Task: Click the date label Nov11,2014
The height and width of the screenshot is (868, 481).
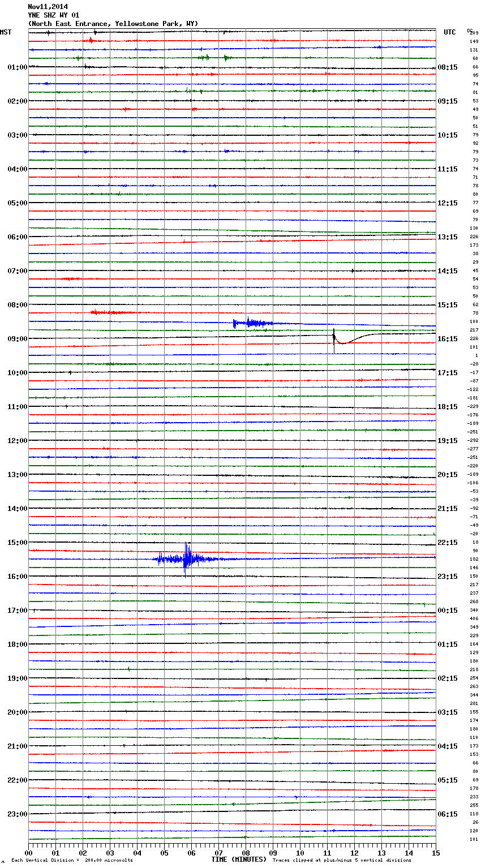Action: (48, 7)
